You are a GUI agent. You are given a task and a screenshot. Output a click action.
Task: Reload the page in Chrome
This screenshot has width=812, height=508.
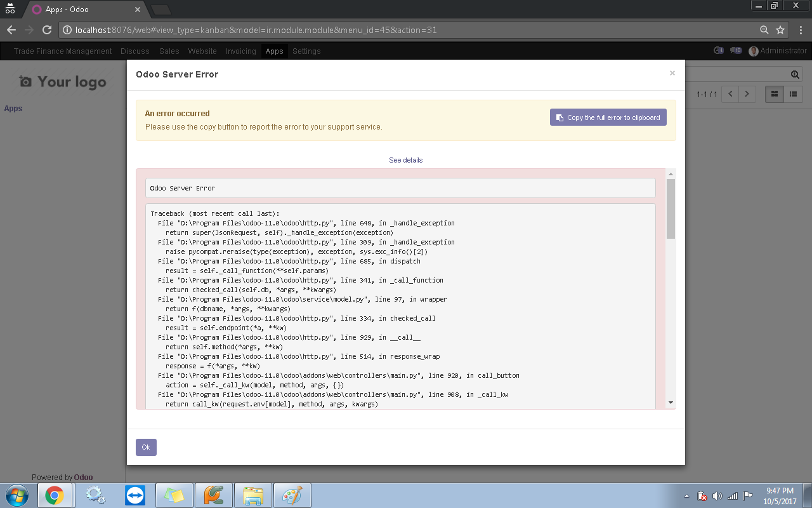46,29
